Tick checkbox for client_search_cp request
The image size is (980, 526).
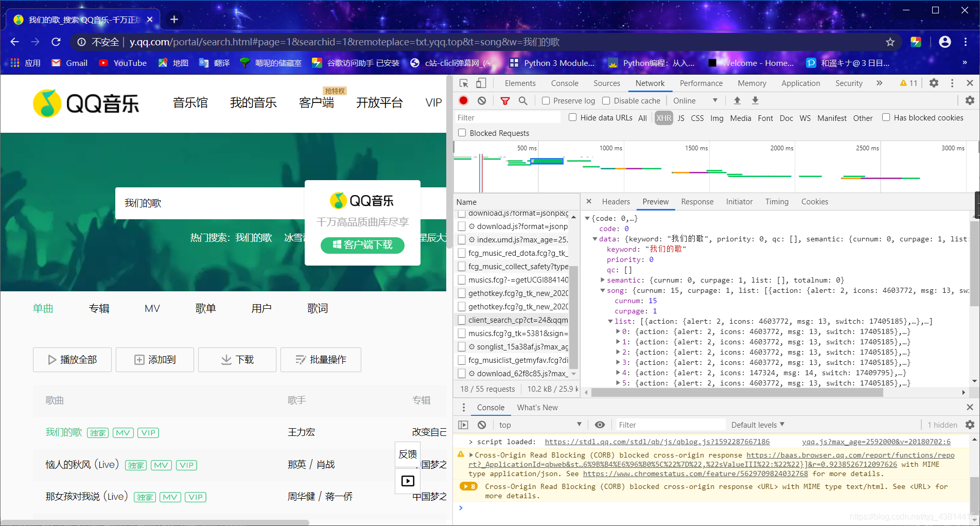(x=462, y=320)
